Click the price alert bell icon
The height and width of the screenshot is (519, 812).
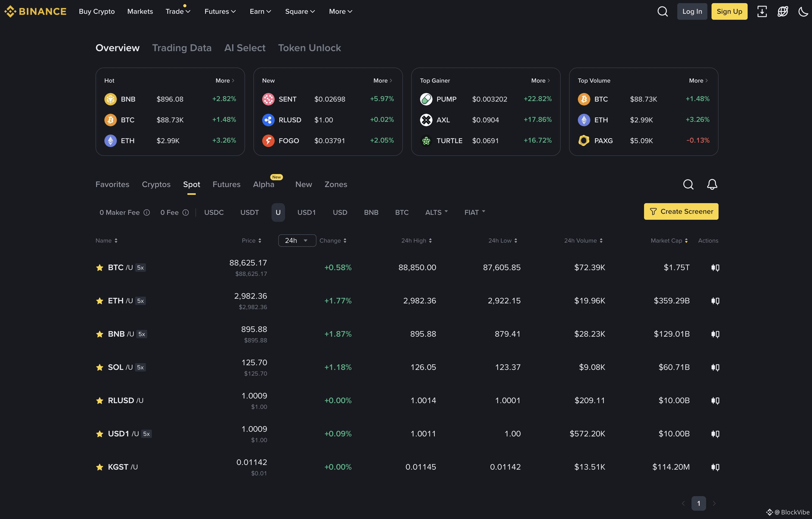tap(712, 184)
